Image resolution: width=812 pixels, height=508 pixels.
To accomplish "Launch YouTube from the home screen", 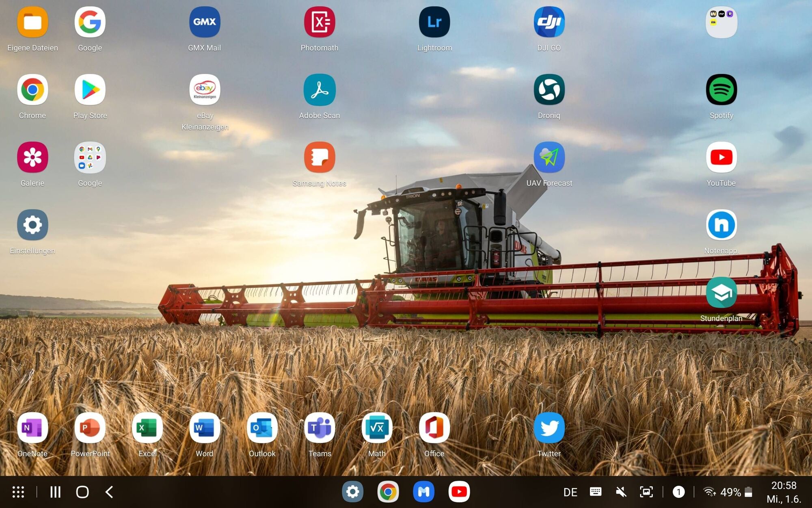I will point(721,157).
